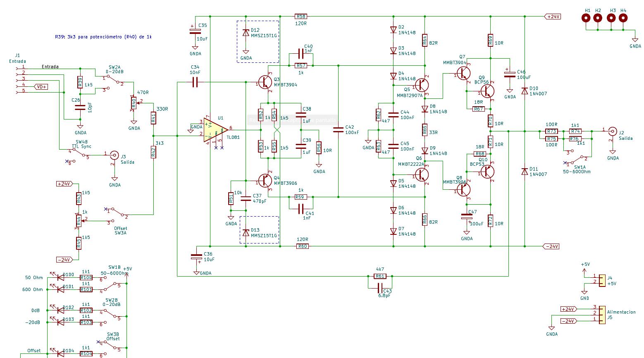Select mounting hole H3

point(611,18)
